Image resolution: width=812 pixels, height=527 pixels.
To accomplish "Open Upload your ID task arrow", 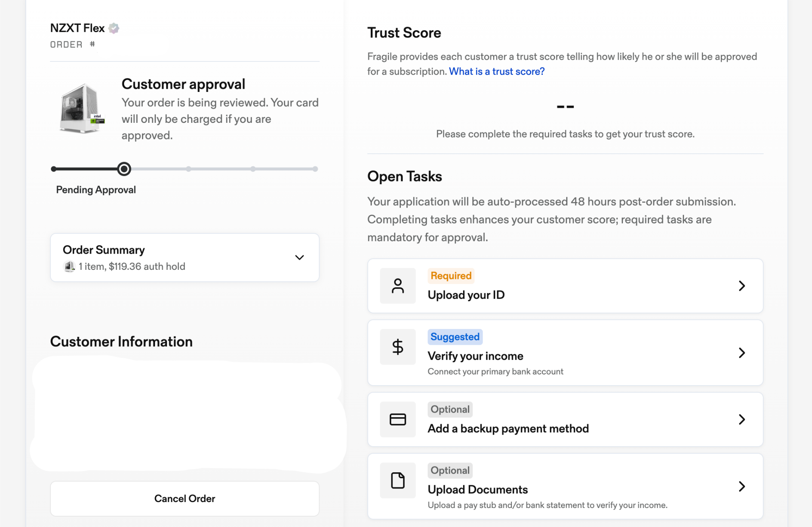I will [742, 286].
